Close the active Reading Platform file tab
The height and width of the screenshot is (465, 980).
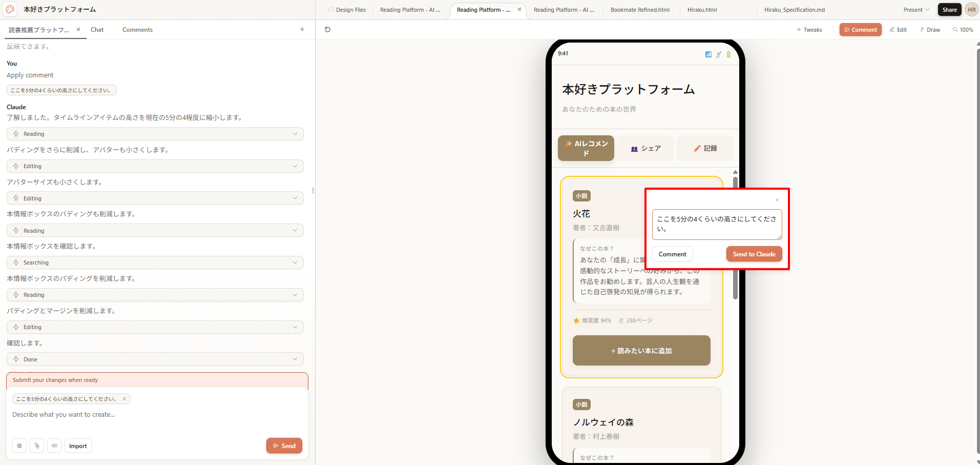(x=519, y=10)
